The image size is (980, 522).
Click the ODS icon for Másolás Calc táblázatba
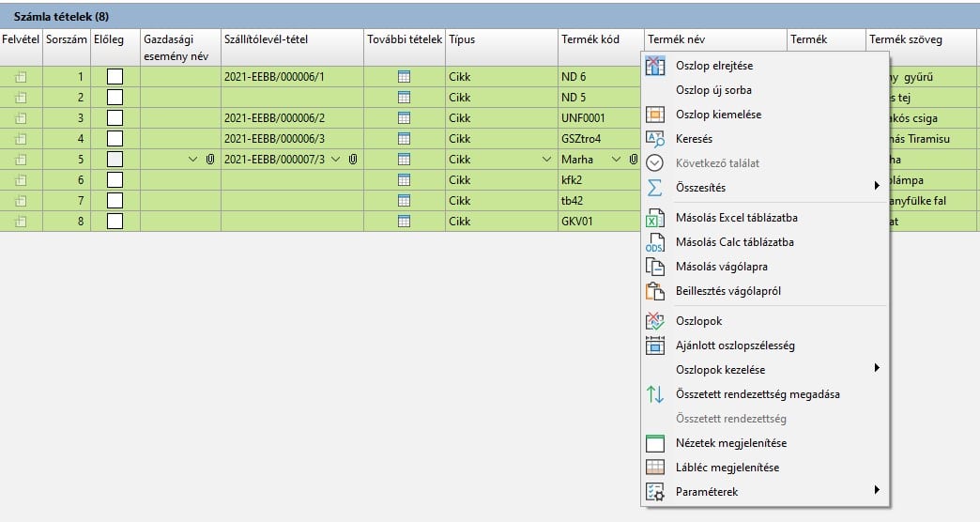655,243
